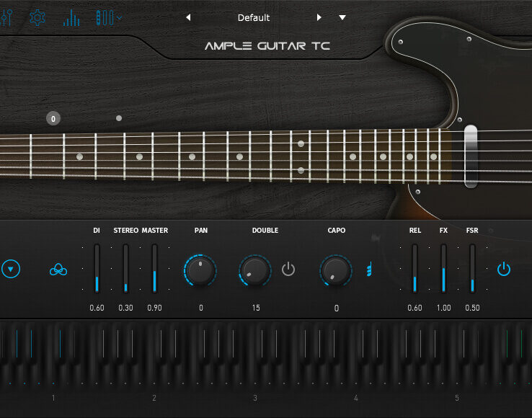The height and width of the screenshot is (418, 532).
Task: Click the FSR value 0.50
Action: point(472,308)
